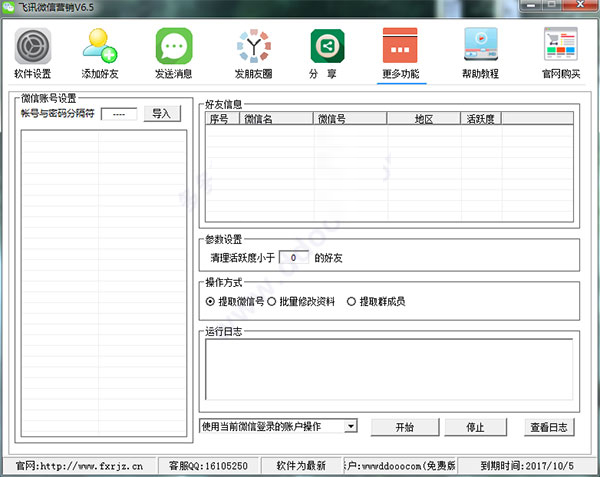Click the 活跃度 column header
Viewport: 600px width, 477px height.
pos(481,119)
